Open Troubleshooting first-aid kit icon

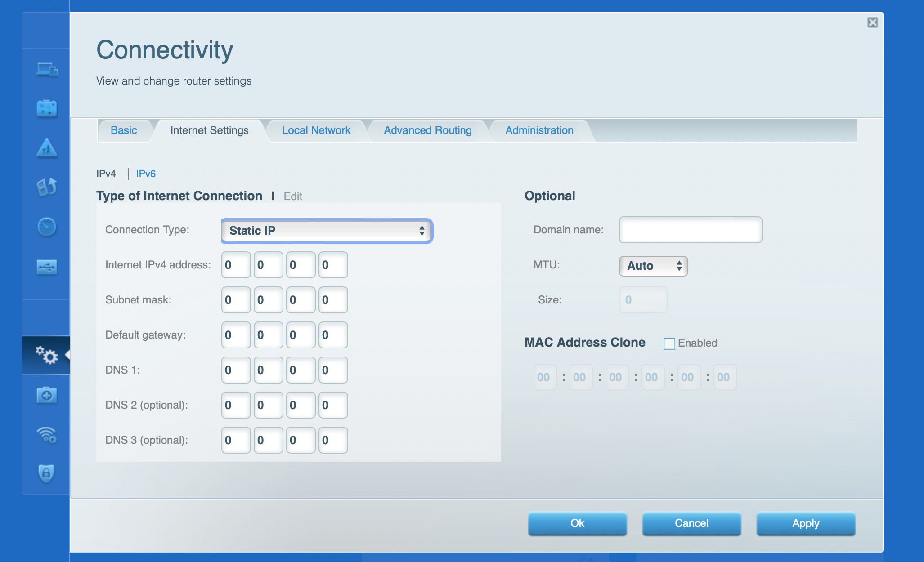click(x=47, y=395)
